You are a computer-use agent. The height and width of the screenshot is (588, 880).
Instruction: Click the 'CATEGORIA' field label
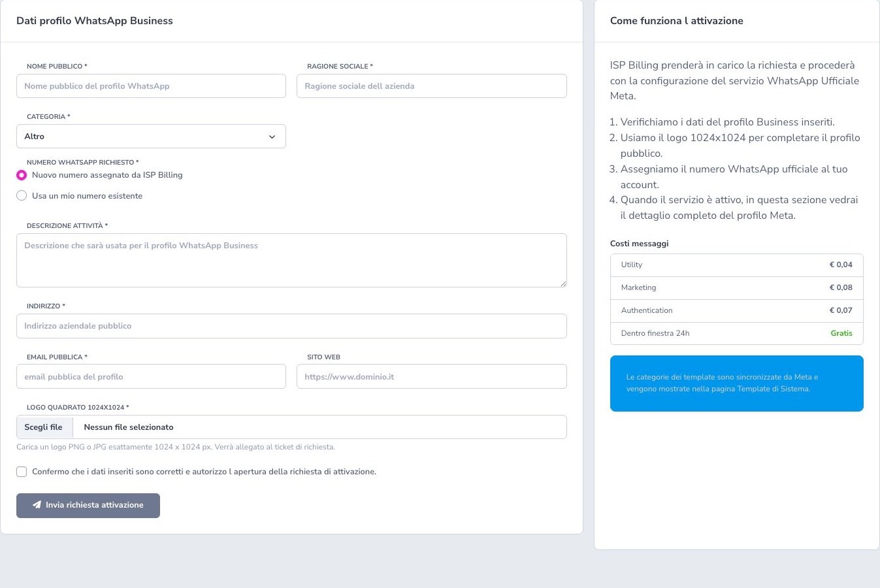click(x=48, y=116)
